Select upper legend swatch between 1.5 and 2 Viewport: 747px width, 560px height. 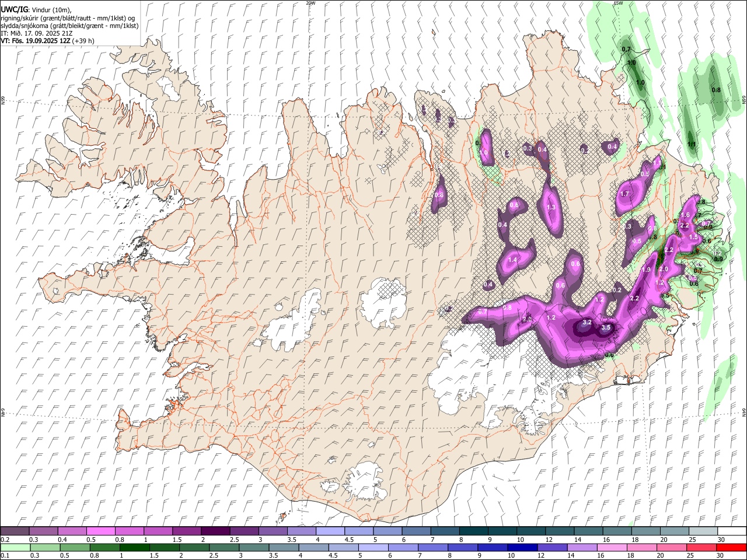coord(187,531)
